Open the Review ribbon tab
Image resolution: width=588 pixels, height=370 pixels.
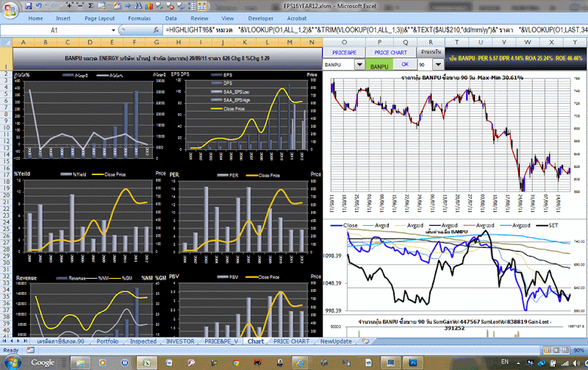click(199, 18)
